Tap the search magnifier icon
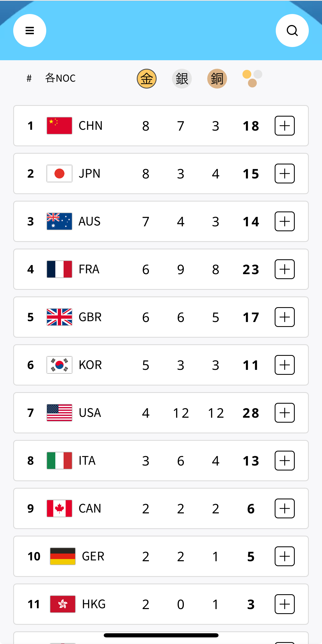The width and height of the screenshot is (322, 644). click(x=292, y=31)
